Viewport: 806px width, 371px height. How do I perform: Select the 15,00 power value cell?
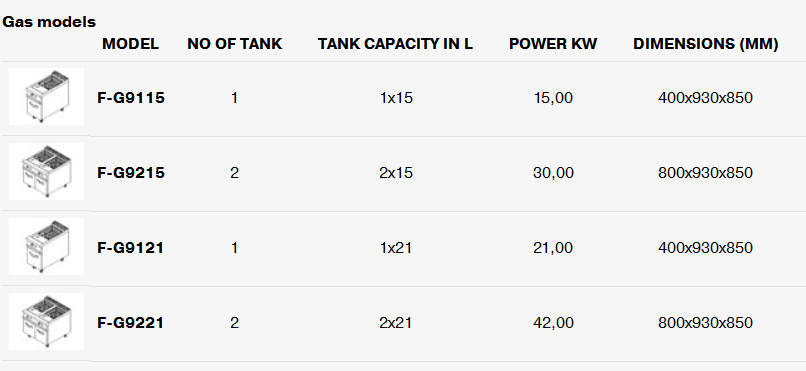click(x=553, y=98)
